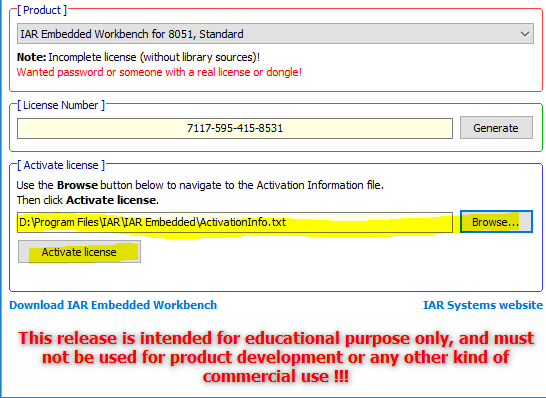Click the 'Incomplete license' note text
This screenshot has width=546, height=398.
click(138, 57)
